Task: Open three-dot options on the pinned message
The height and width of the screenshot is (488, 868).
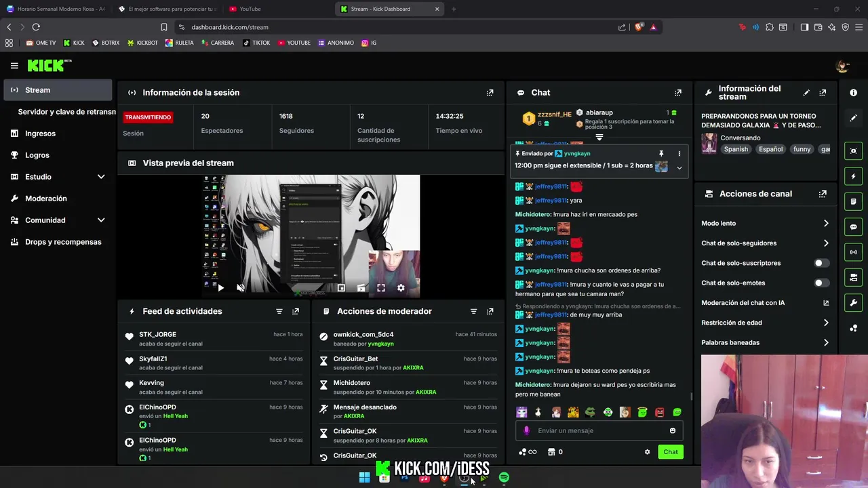Action: coord(679,154)
